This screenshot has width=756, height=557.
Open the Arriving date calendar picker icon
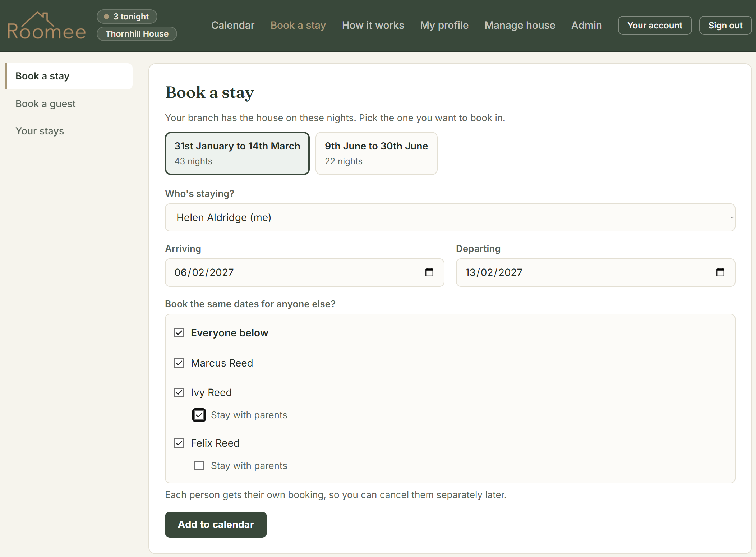point(429,272)
